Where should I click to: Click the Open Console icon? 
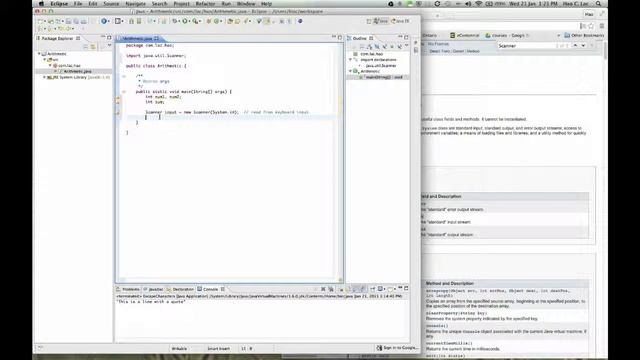(x=391, y=289)
